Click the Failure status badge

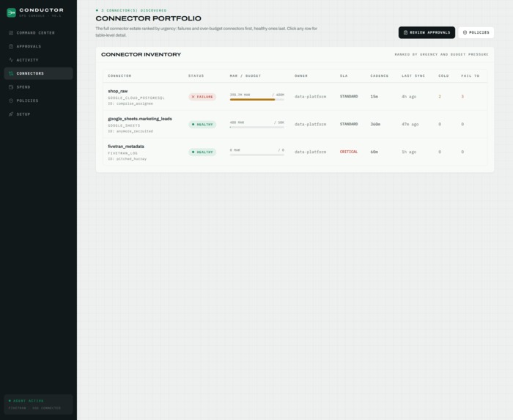pos(202,97)
